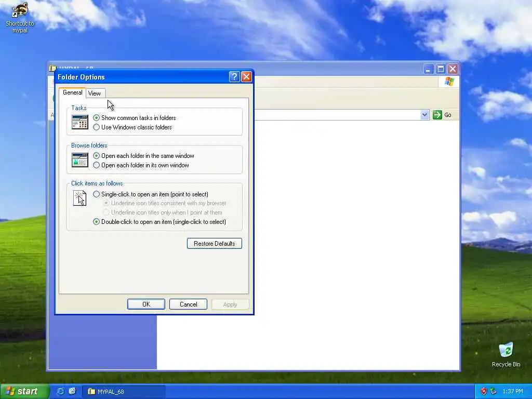Select Single-click to open an item

[x=151, y=194]
